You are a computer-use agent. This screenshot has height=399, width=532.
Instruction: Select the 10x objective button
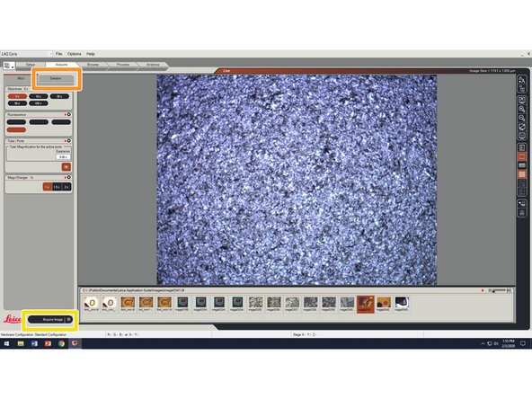(x=39, y=96)
